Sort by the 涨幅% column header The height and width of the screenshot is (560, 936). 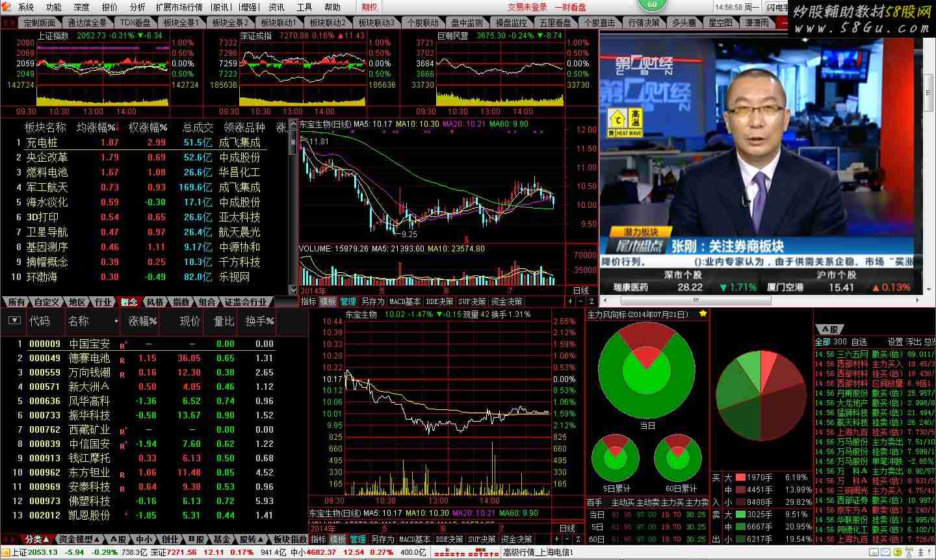[142, 321]
